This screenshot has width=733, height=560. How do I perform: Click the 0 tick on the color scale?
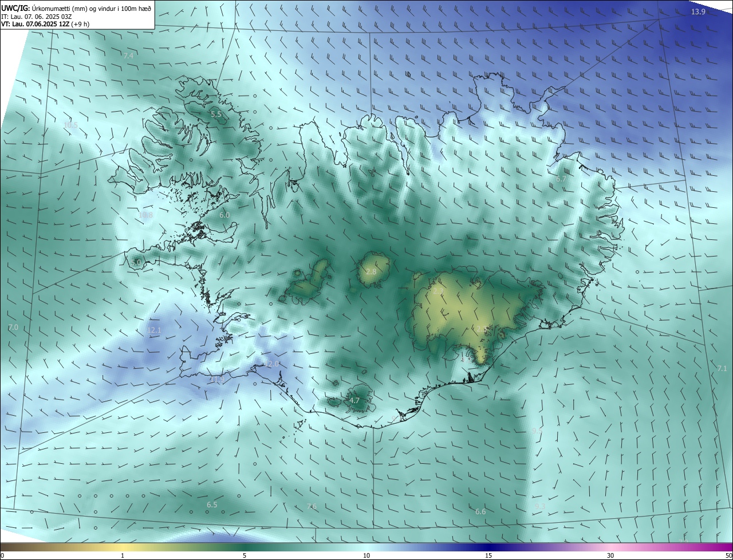coord(2,555)
